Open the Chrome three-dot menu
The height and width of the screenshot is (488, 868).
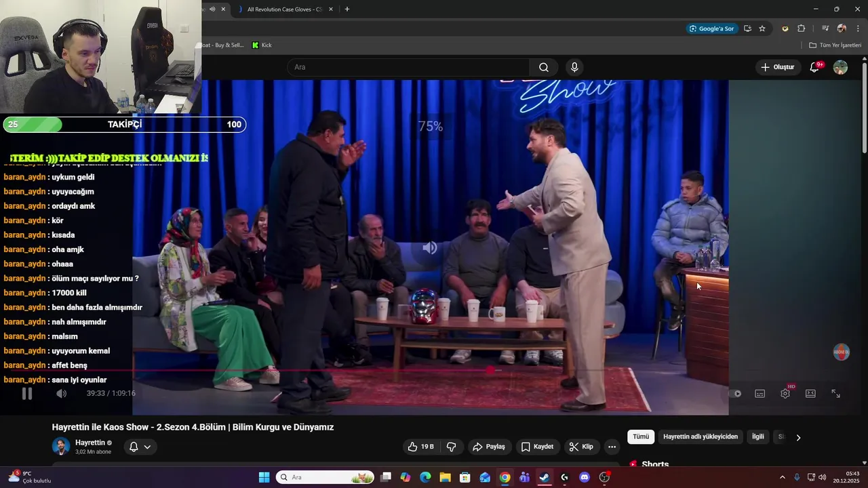858,28
